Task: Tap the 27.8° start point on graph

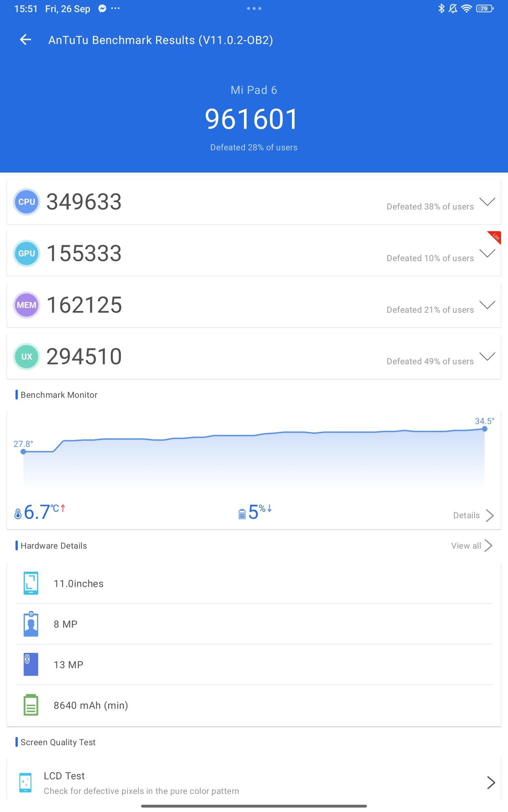Action: (x=23, y=451)
